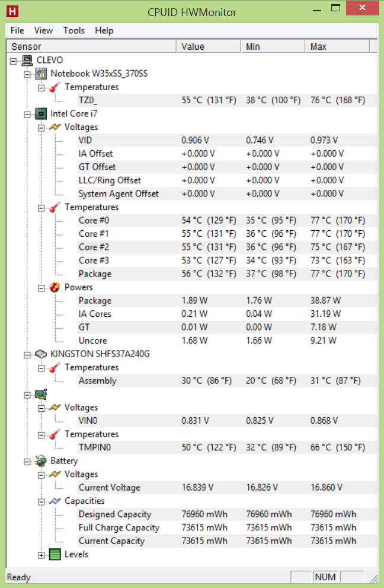The height and width of the screenshot is (588, 384).
Task: Click the Voltages lightning icon under Intel Core i7
Action: click(x=55, y=127)
